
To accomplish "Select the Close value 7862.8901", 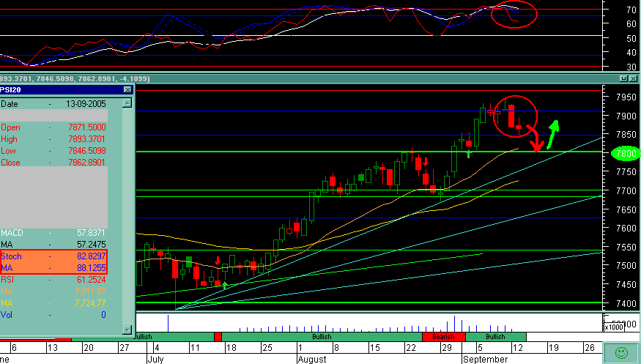I will pos(87,162).
